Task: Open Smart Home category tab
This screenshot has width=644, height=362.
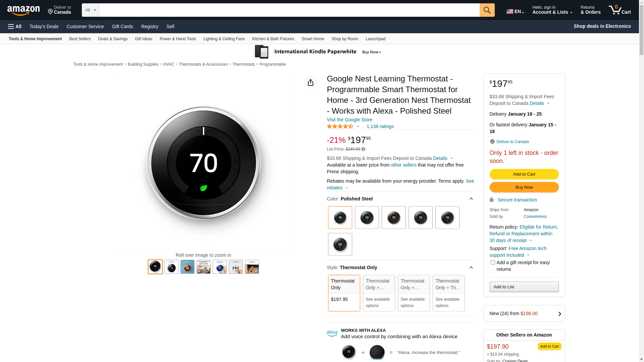Action: (x=313, y=39)
